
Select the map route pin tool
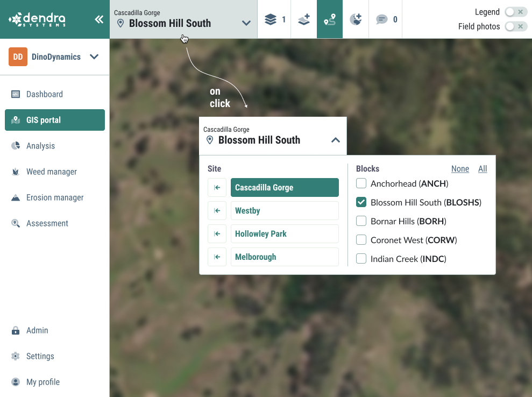pos(330,19)
